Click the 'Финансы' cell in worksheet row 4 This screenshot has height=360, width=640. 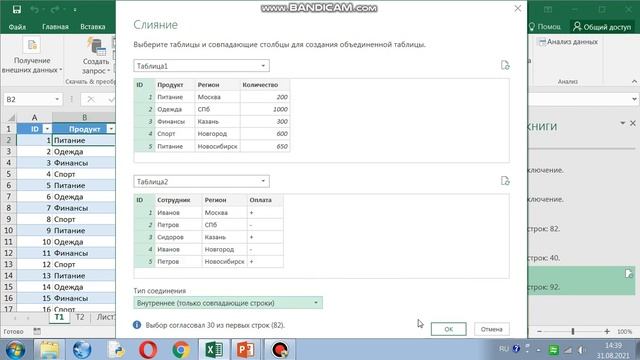[x=84, y=163]
